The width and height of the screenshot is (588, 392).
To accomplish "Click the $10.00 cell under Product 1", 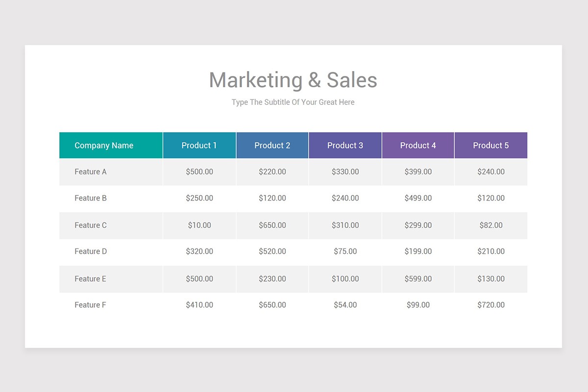I will [199, 225].
